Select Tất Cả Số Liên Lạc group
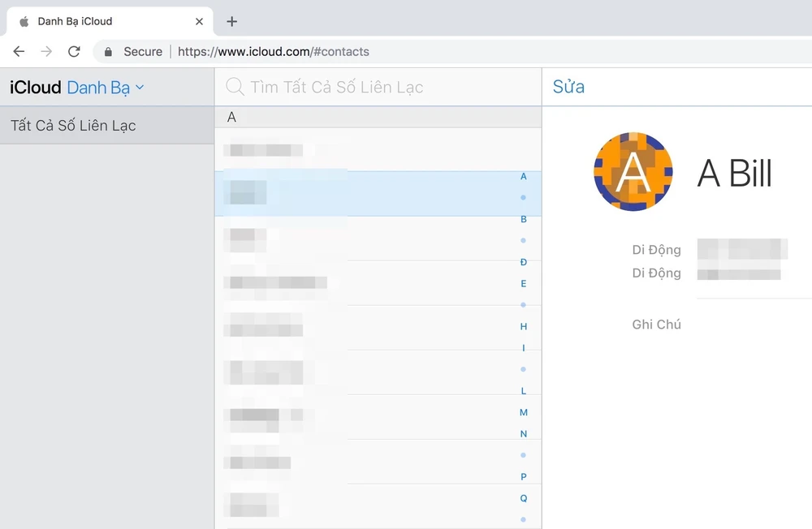The width and height of the screenshot is (812, 529). tap(73, 126)
